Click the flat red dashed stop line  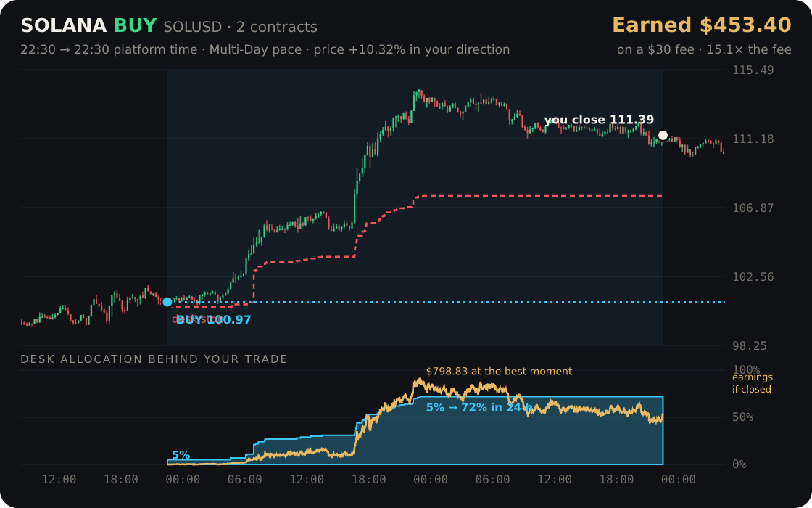(539, 196)
